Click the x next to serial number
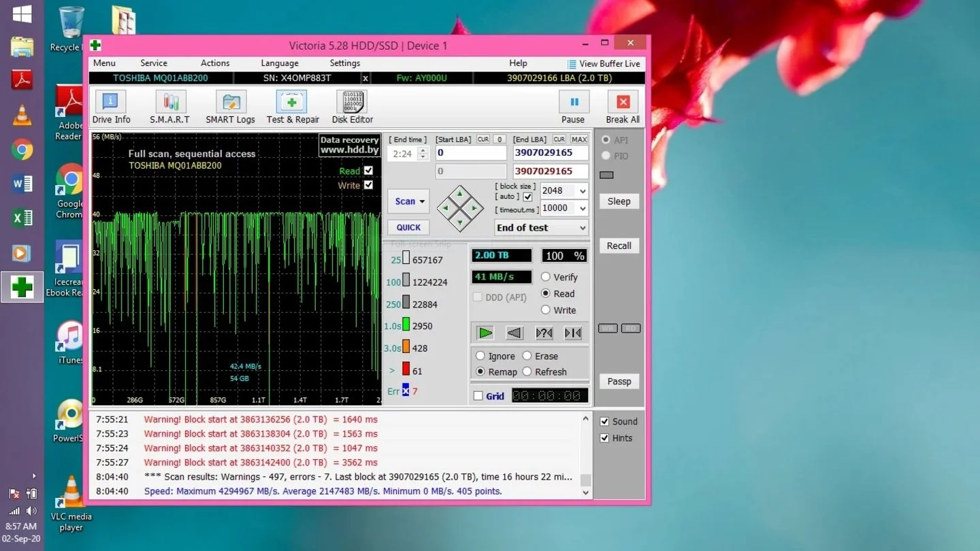The width and height of the screenshot is (980, 551). 365,78
